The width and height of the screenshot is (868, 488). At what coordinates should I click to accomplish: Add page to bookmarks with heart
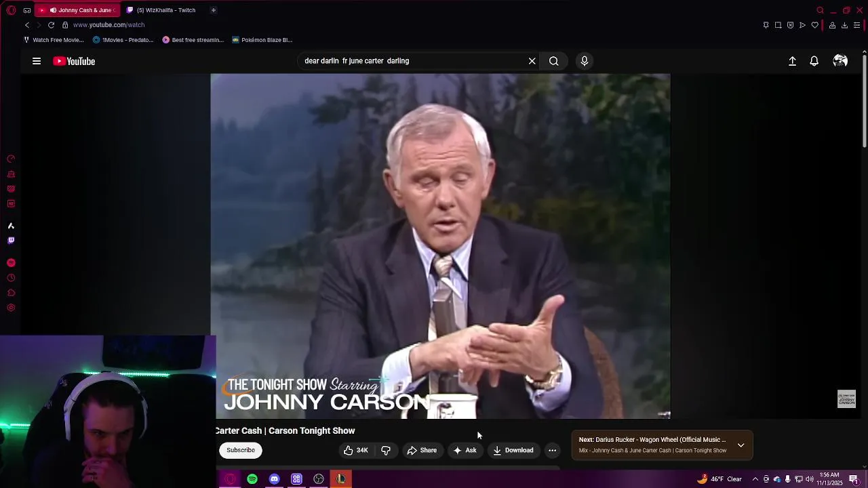click(814, 25)
